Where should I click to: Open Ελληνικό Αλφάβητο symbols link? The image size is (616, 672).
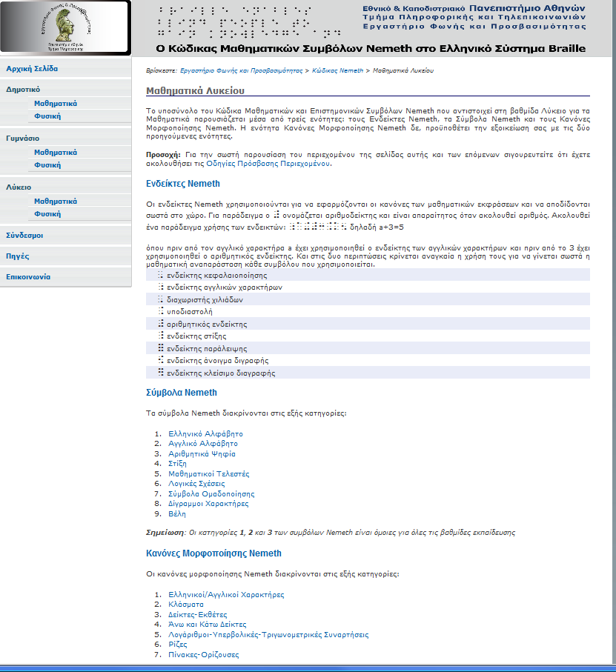coord(205,433)
